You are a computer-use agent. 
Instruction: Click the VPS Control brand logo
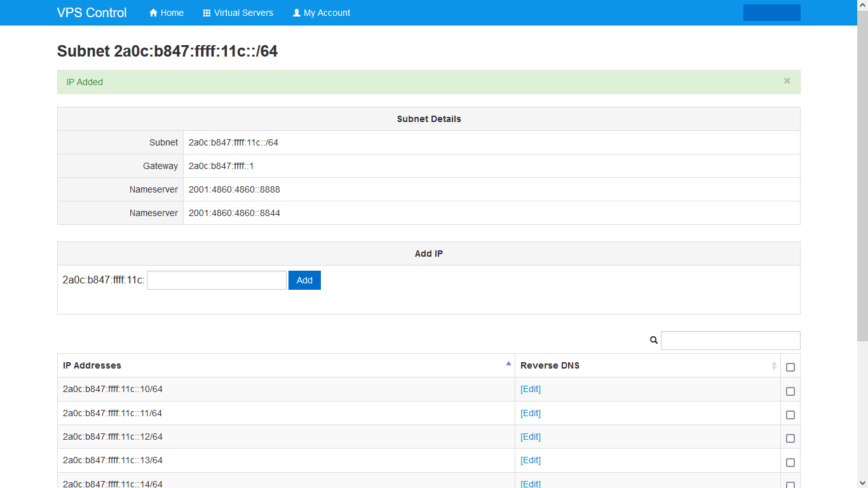click(x=92, y=13)
